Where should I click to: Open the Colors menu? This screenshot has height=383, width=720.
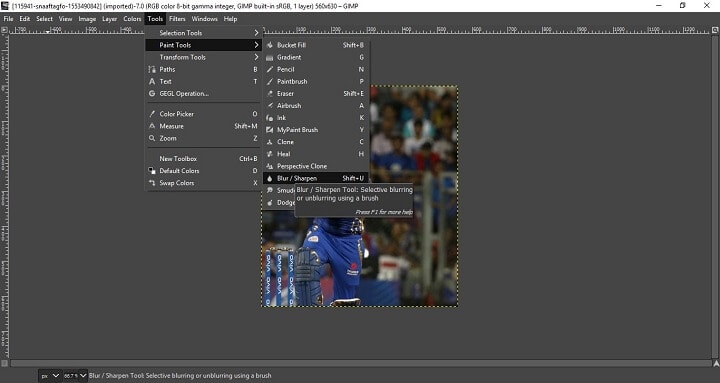click(132, 19)
